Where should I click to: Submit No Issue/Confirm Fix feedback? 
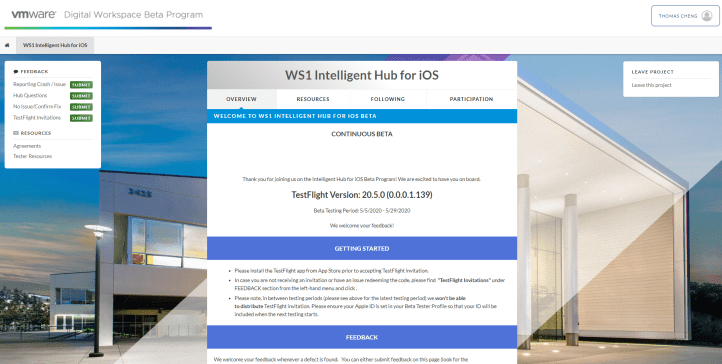pos(81,107)
